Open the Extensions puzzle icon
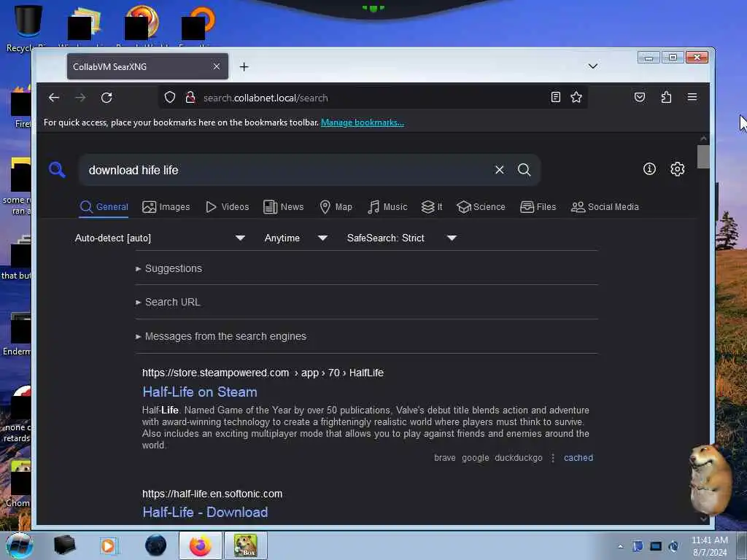This screenshot has width=747, height=560. click(x=666, y=97)
